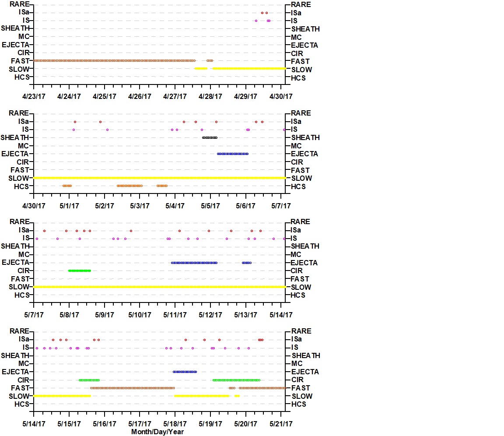Click small blue EJECTA cluster near 5/13/17

tap(247, 263)
